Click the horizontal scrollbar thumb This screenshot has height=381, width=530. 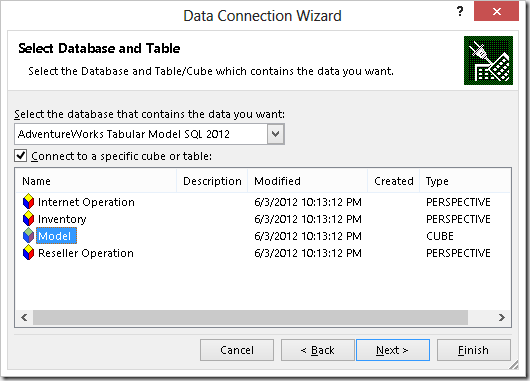tap(250, 317)
